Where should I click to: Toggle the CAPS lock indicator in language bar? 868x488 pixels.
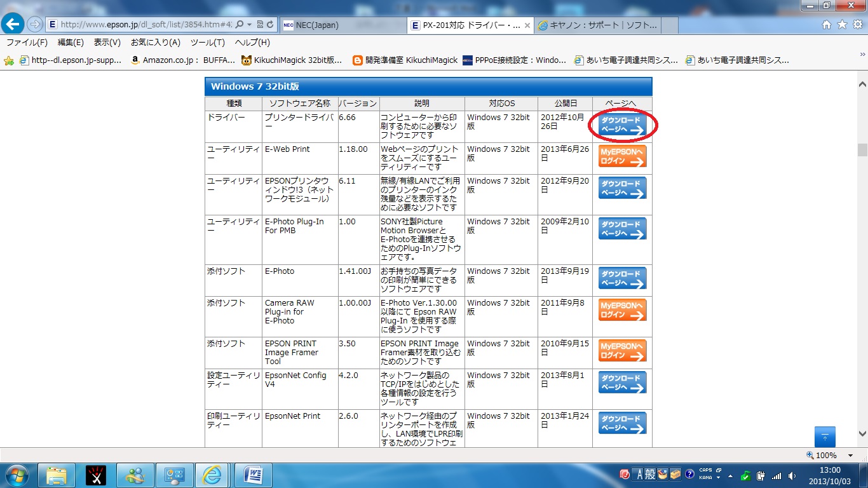[705, 471]
